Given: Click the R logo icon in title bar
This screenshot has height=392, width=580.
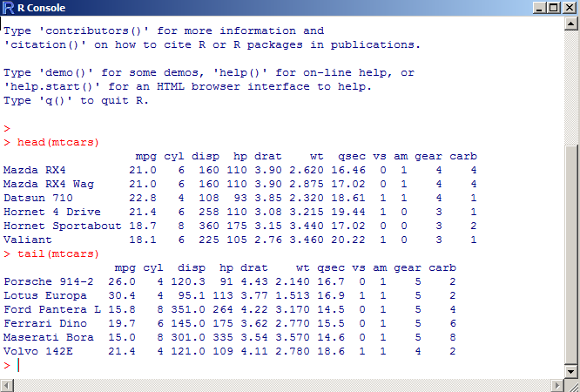Looking at the screenshot, I should point(8,8).
